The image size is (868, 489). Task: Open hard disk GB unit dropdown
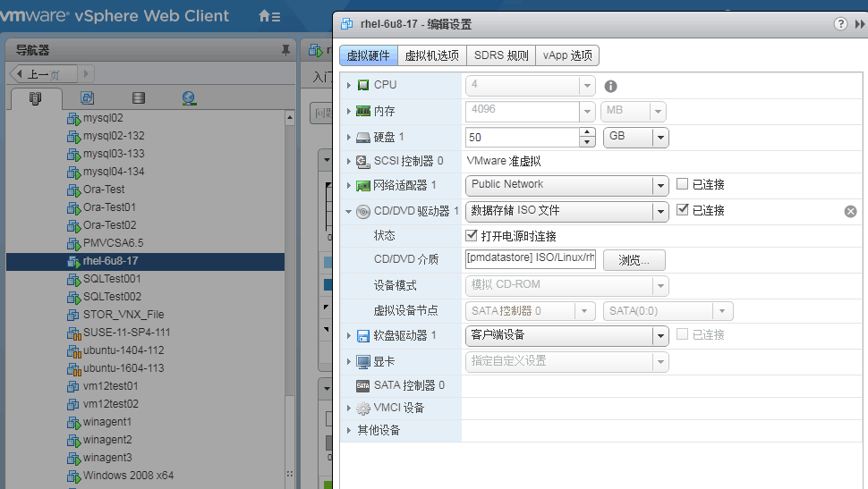coord(635,137)
